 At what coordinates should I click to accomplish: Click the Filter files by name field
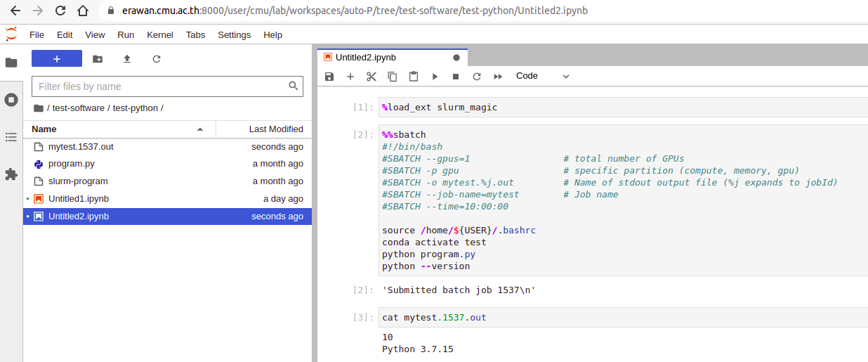pyautogui.click(x=167, y=86)
